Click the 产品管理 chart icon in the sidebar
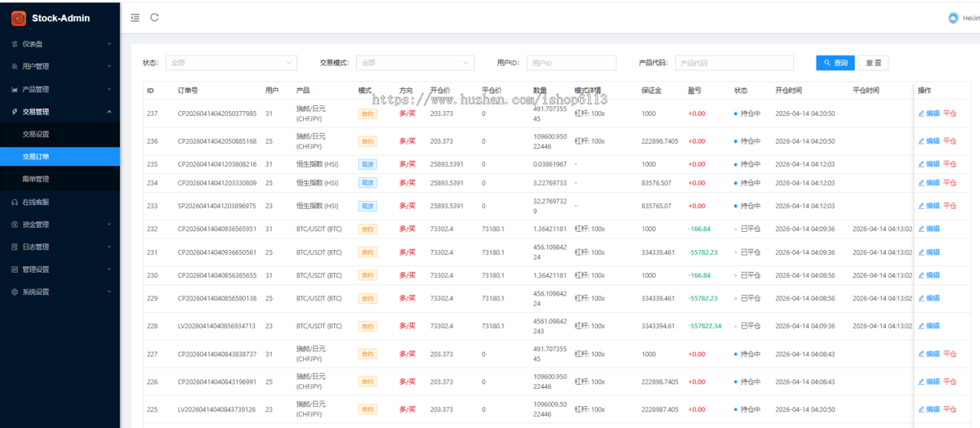The height and width of the screenshot is (428, 980). pos(15,89)
